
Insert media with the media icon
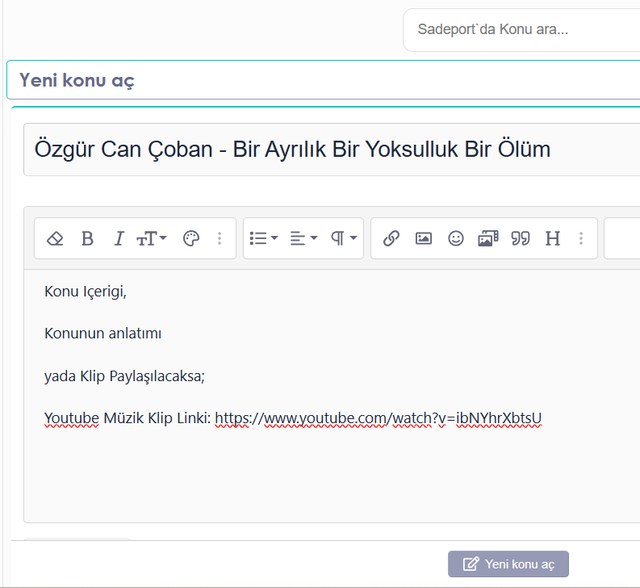click(x=488, y=238)
